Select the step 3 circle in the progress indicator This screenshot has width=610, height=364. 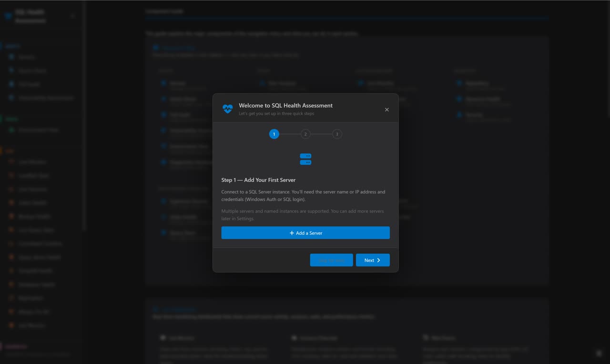pos(337,134)
